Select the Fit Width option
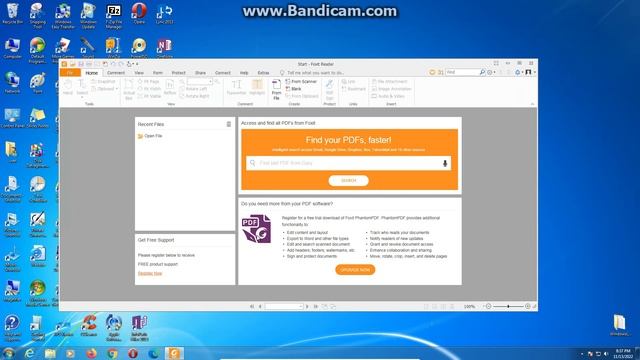640x360 pixels. [x=149, y=89]
